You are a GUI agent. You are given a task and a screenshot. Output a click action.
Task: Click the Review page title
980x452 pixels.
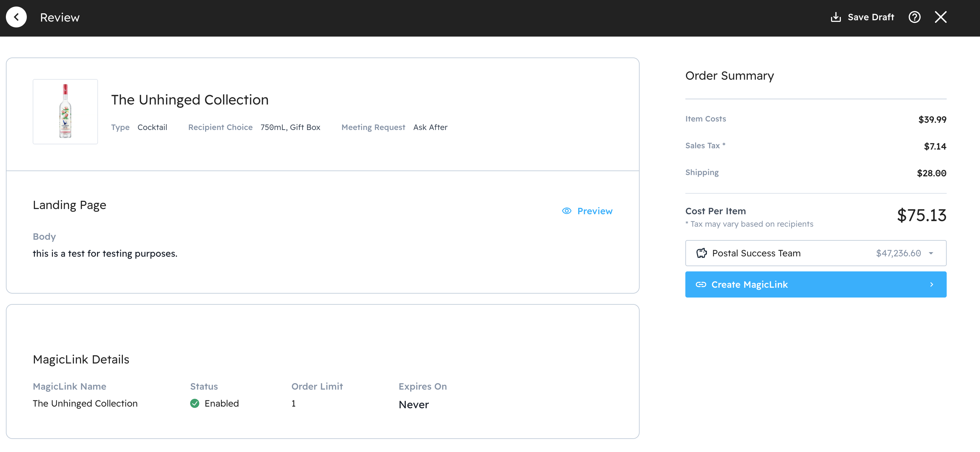coord(60,18)
